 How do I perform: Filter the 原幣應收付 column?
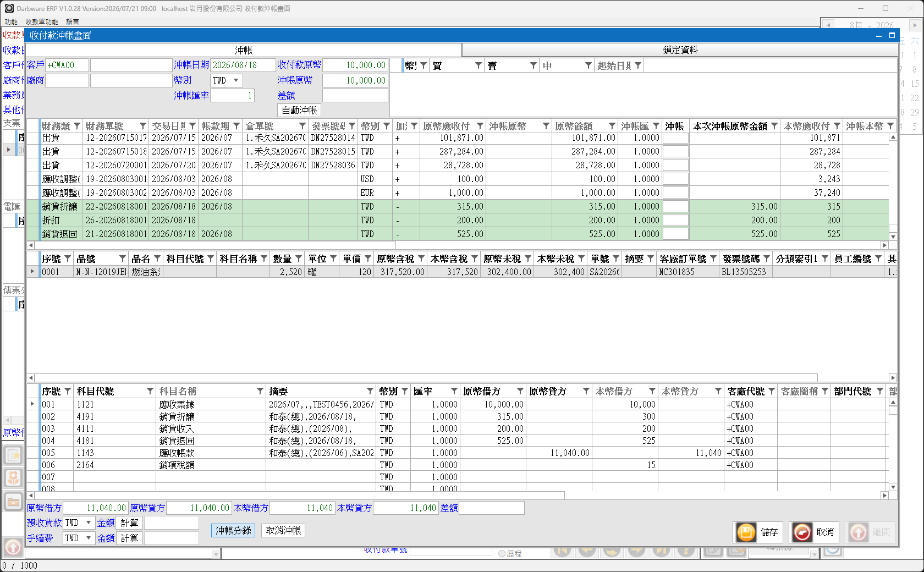480,127
